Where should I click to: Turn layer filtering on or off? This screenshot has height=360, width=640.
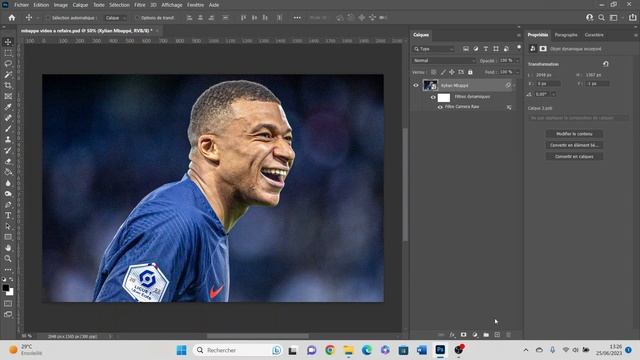point(519,47)
